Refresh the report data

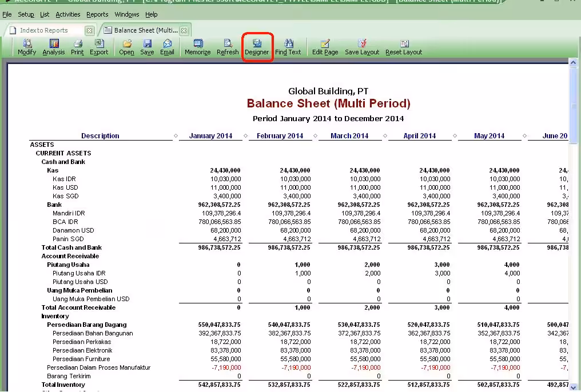click(228, 47)
